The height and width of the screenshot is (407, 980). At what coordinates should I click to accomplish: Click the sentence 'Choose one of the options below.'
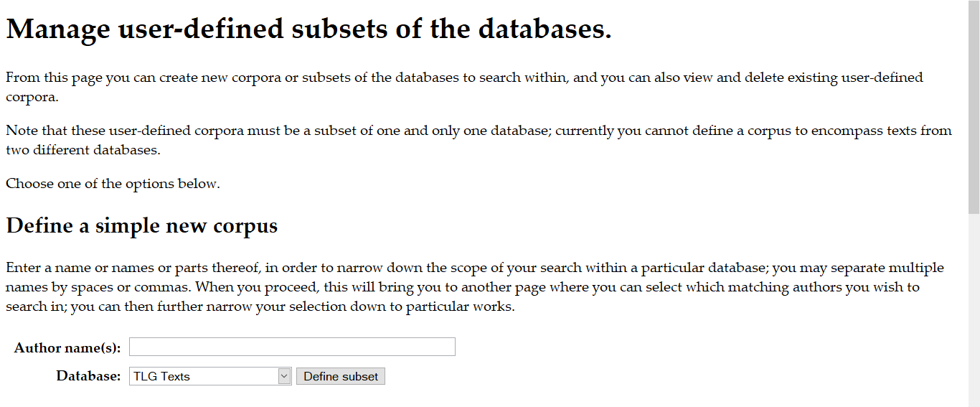pos(113,184)
